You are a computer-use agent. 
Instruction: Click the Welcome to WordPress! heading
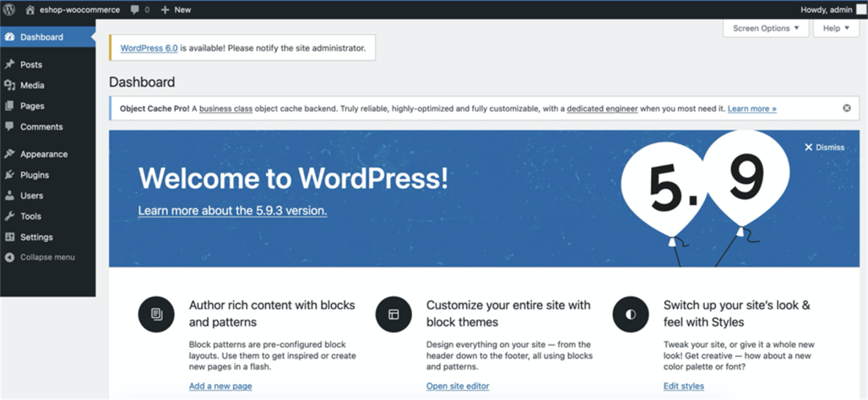pos(293,178)
